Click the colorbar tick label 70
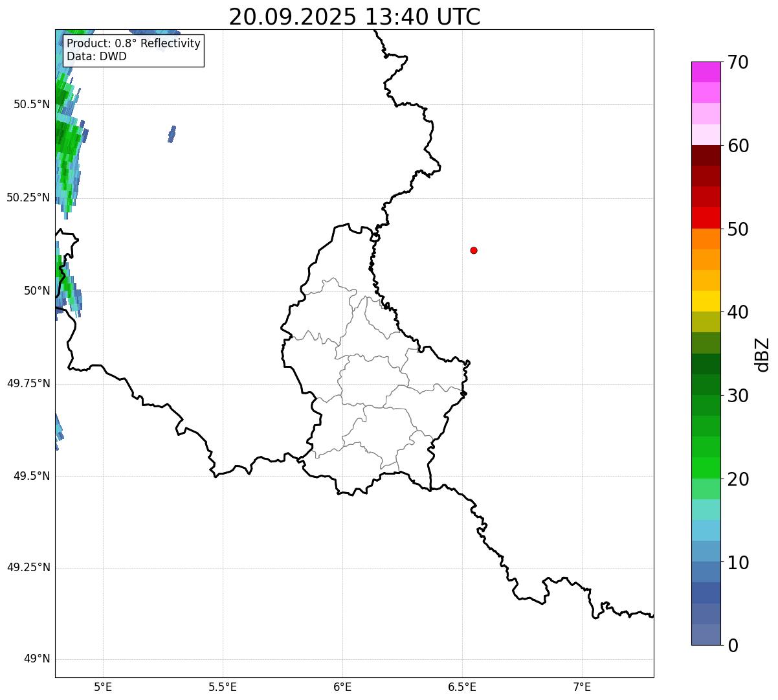Screen dimensions: 778x700 pyautogui.click(x=739, y=63)
